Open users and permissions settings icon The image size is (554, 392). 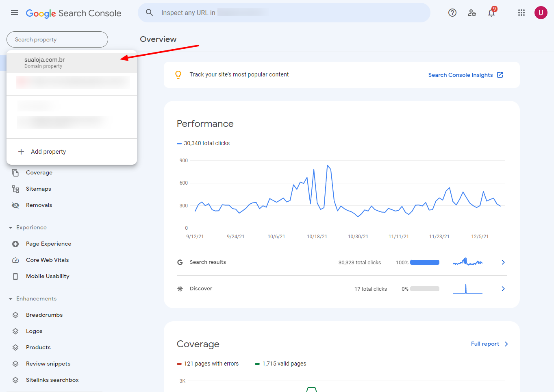(x=472, y=13)
